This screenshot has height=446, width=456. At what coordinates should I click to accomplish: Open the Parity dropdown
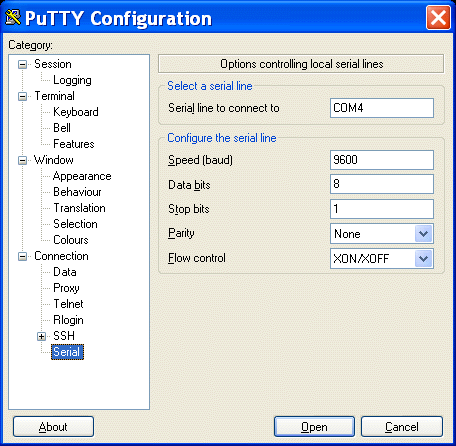[423, 234]
